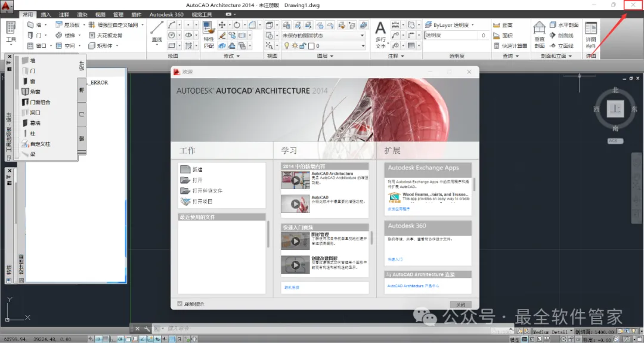Click the WCS label under ViewCube
The image size is (644, 343).
point(615,141)
